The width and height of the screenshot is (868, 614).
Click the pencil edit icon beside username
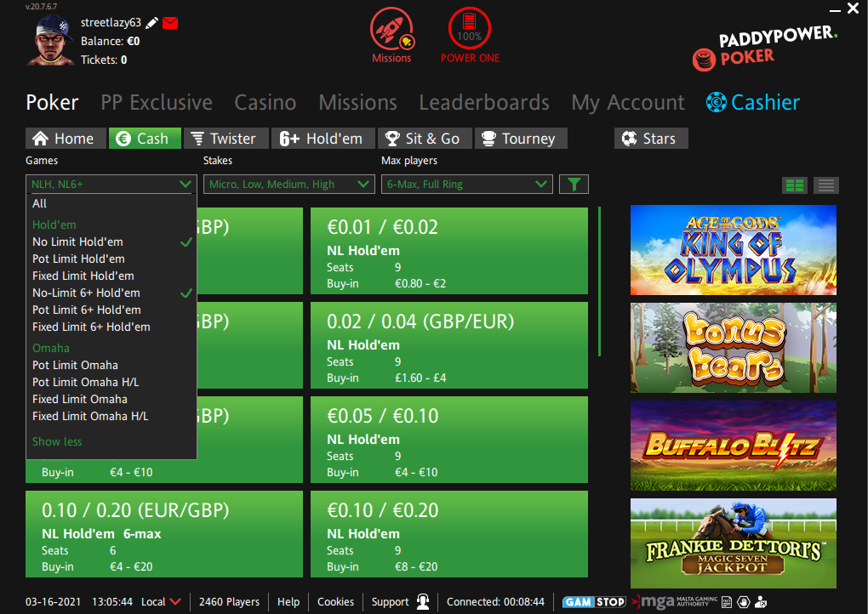[152, 23]
